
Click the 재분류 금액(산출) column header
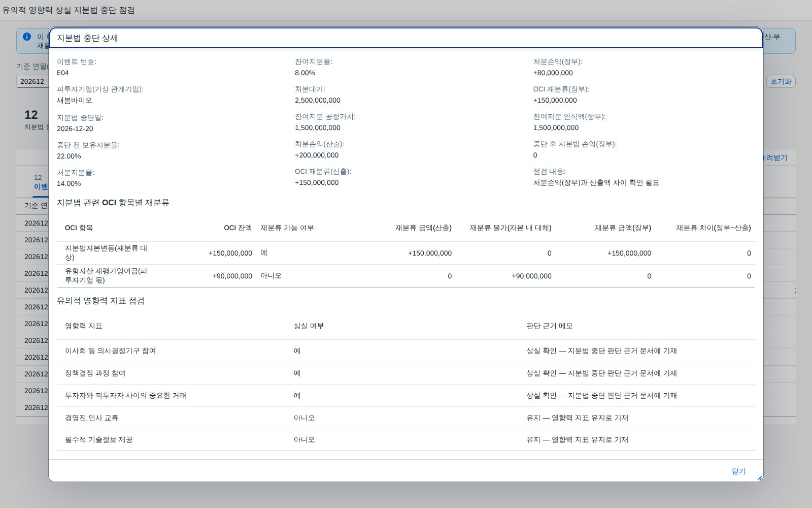(x=423, y=228)
